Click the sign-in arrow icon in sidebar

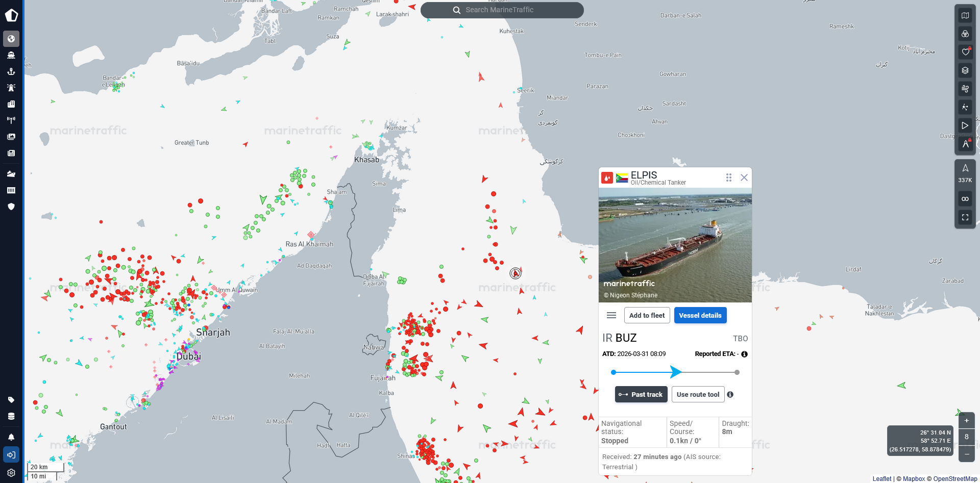[x=11, y=454]
